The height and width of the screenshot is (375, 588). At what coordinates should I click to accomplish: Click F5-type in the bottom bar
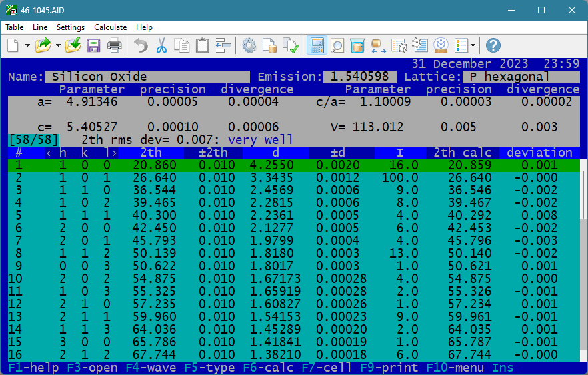(209, 368)
